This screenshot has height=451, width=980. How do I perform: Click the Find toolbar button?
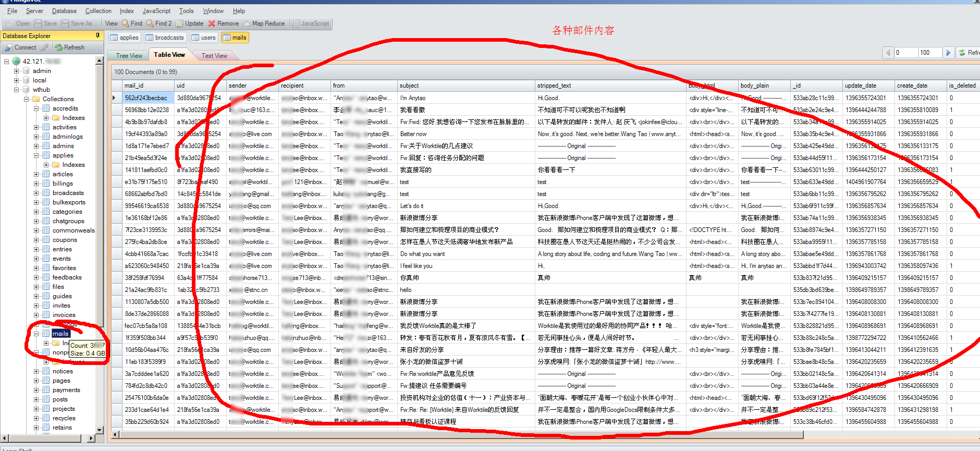pyautogui.click(x=132, y=23)
